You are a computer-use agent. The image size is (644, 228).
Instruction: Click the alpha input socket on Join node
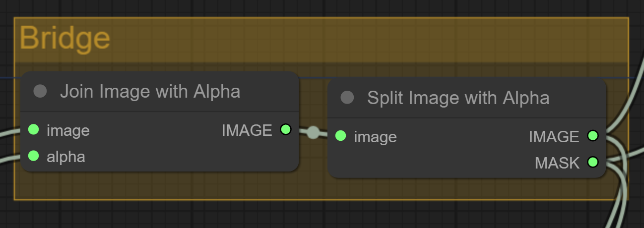click(33, 156)
